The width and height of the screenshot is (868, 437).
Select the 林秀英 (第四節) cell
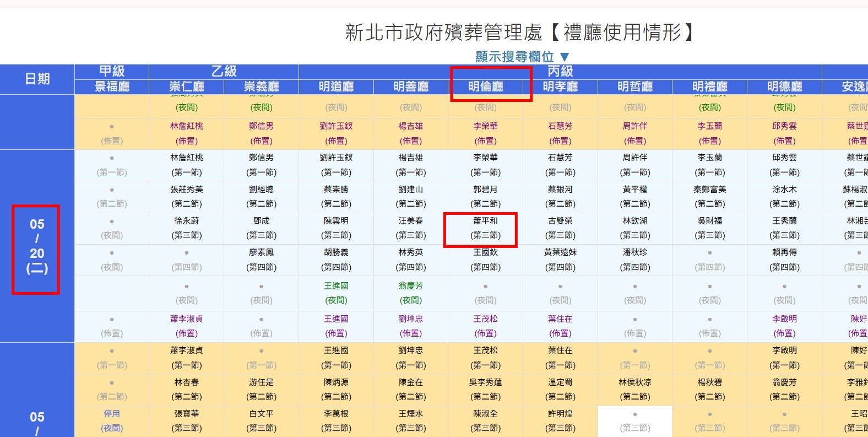coord(411,260)
